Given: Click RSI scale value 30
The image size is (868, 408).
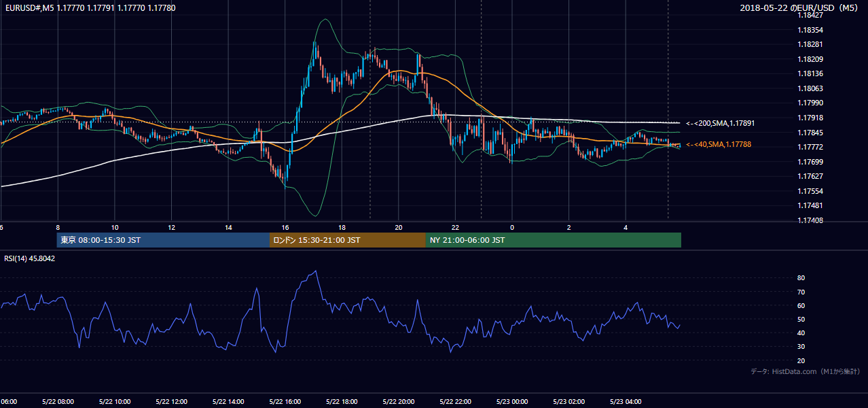Looking at the screenshot, I should (x=801, y=347).
